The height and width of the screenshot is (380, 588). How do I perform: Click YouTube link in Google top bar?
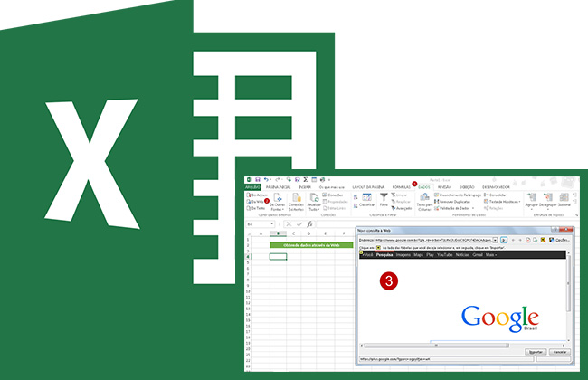[x=444, y=255]
